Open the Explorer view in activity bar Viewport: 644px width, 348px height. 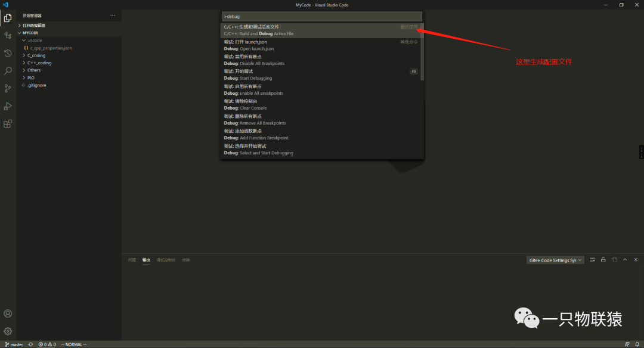[8, 18]
